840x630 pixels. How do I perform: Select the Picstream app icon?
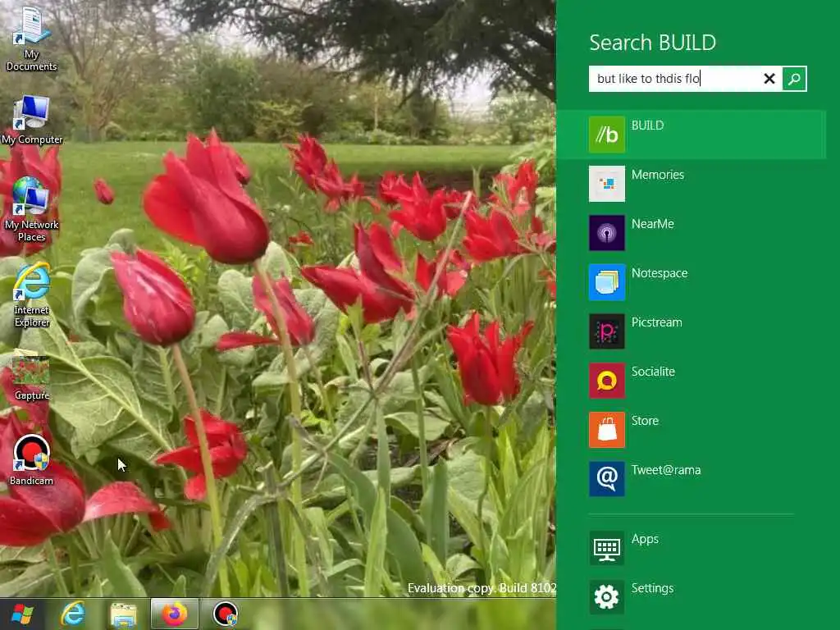click(606, 331)
